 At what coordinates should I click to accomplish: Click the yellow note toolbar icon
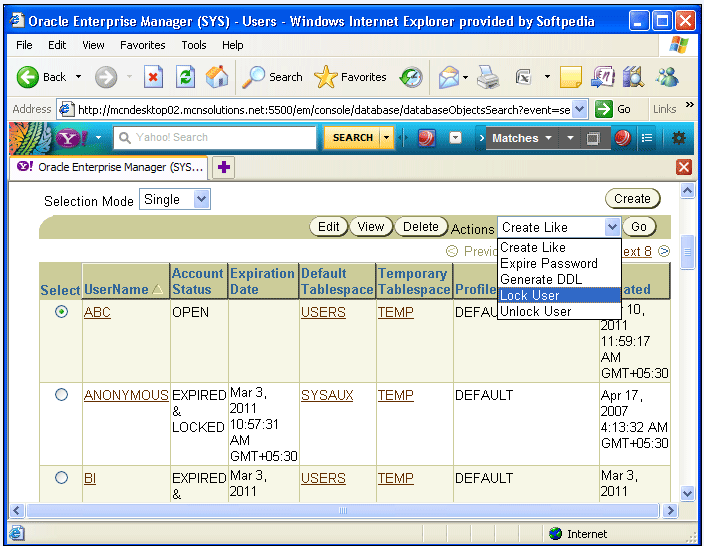[x=571, y=77]
